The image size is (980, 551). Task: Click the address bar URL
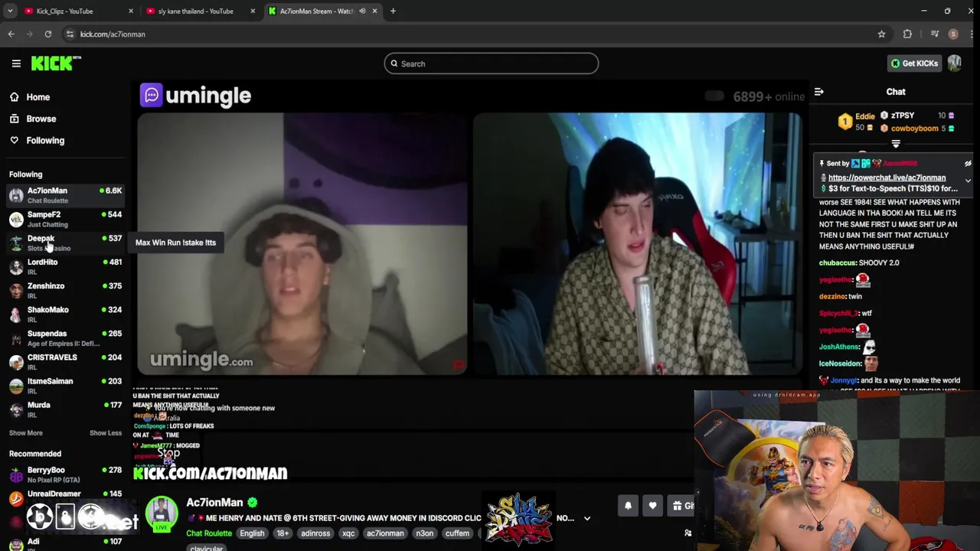click(x=113, y=34)
